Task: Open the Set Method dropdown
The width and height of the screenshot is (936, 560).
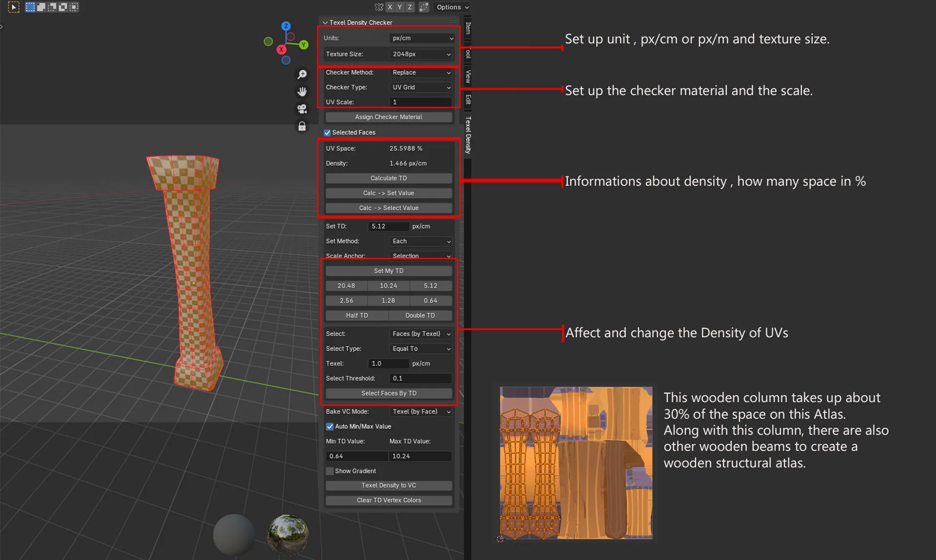Action: [421, 241]
